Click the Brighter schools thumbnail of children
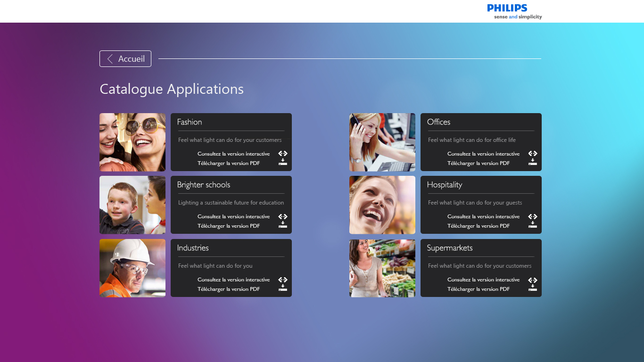 pyautogui.click(x=132, y=205)
